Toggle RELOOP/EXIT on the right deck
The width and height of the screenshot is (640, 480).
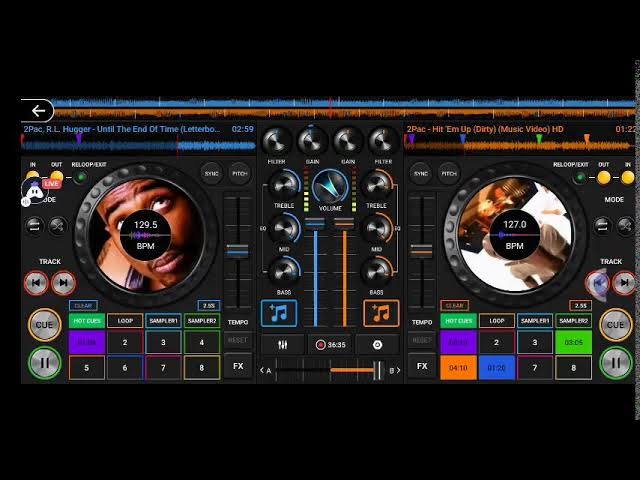pos(580,177)
